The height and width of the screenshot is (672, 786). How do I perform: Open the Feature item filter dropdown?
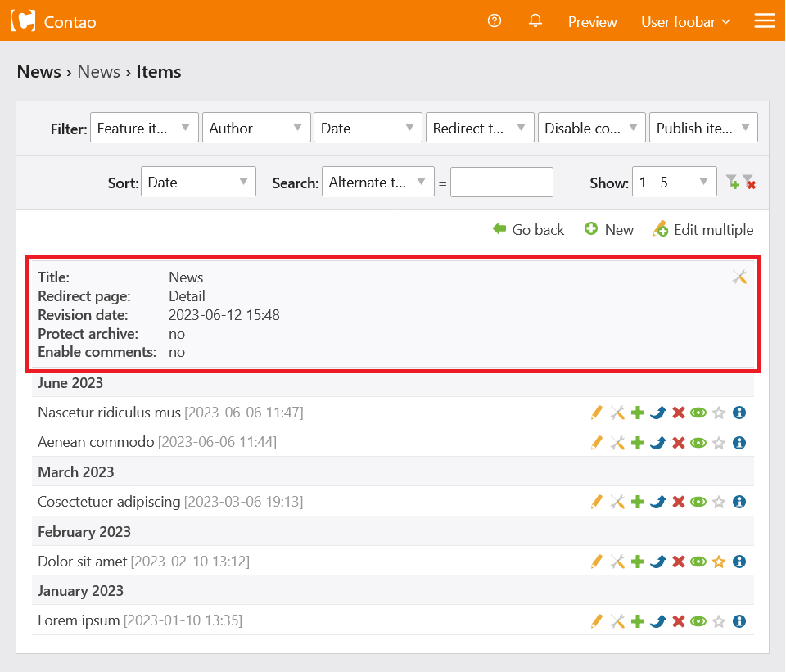point(144,128)
